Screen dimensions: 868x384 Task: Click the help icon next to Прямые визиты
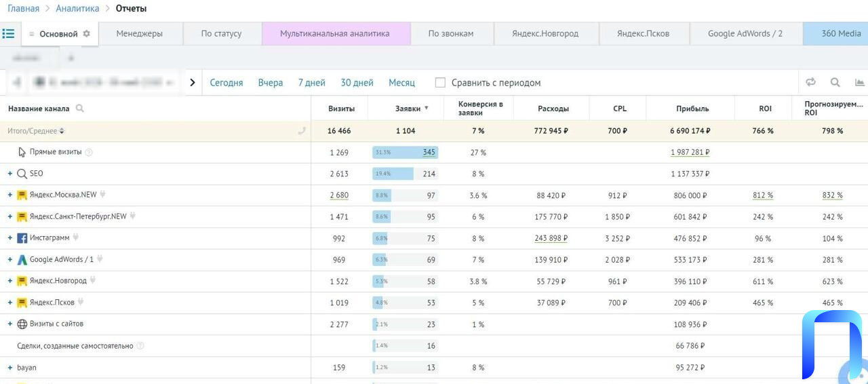click(89, 153)
